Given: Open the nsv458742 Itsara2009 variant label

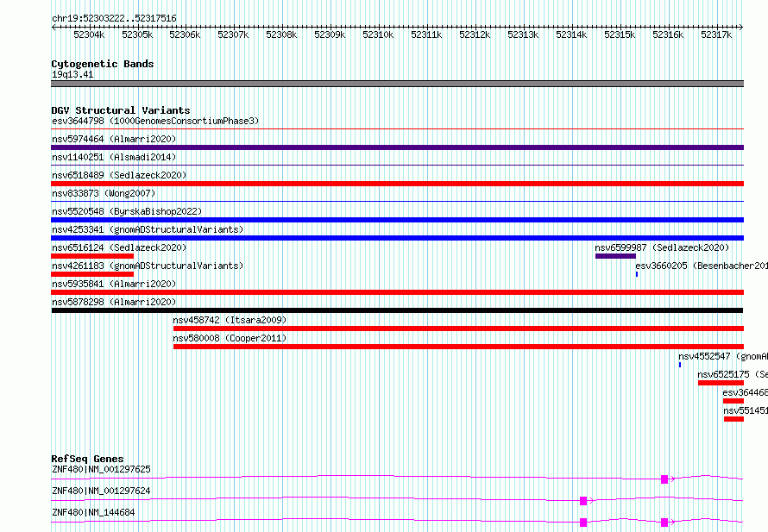Looking at the screenshot, I should [230, 320].
